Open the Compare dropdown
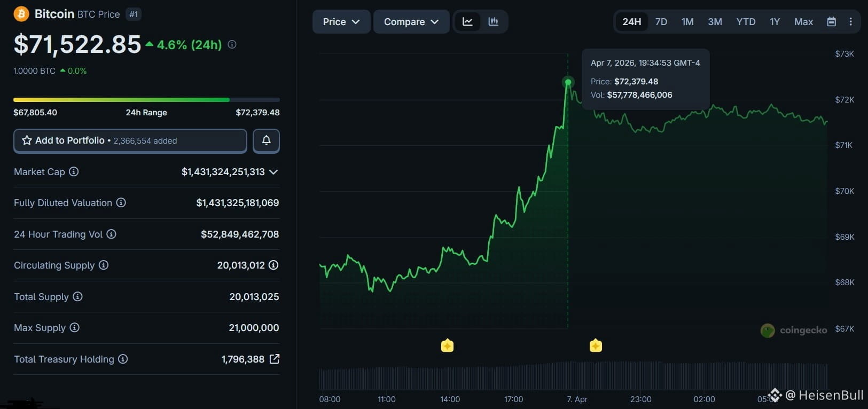Viewport: 868px width, 409px height. click(x=411, y=22)
